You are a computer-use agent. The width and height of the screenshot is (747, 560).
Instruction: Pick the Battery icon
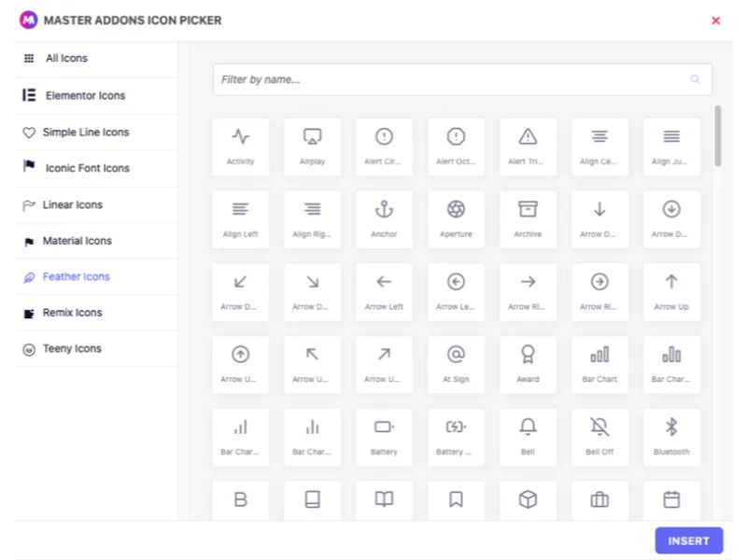click(384, 437)
